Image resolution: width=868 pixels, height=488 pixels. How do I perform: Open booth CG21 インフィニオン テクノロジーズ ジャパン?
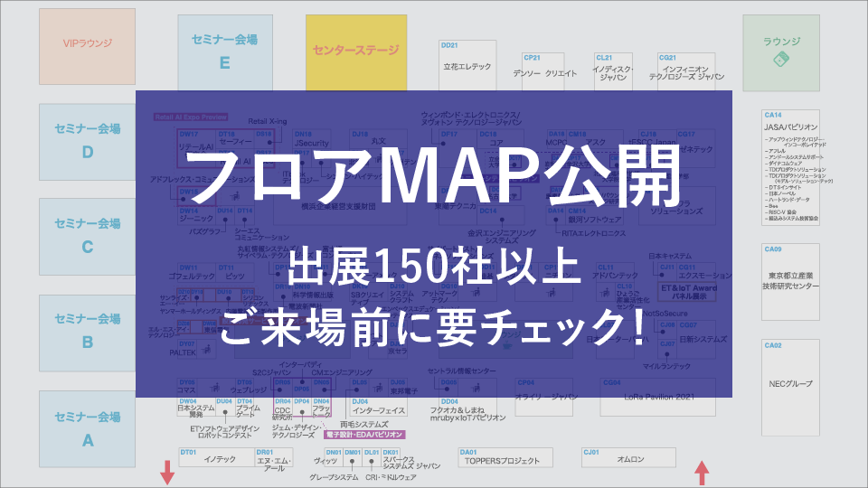(x=686, y=71)
